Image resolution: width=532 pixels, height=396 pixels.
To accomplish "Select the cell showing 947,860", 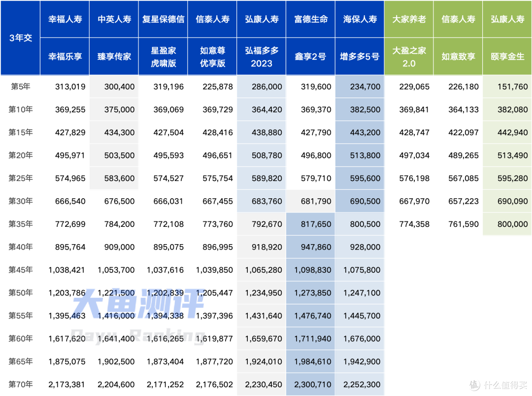I will 311,247.
